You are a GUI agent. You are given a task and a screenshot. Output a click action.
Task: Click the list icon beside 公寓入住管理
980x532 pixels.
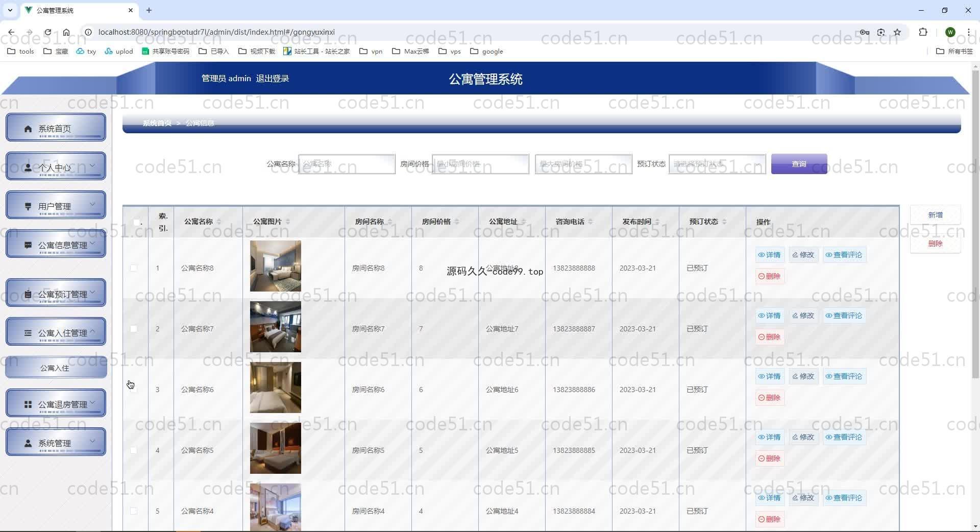pos(28,333)
